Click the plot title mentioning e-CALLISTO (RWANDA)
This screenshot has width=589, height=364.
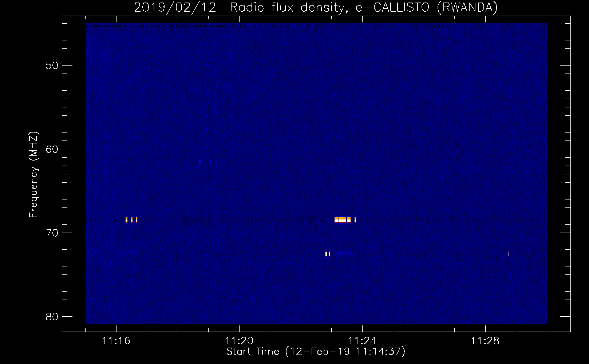pos(316,7)
